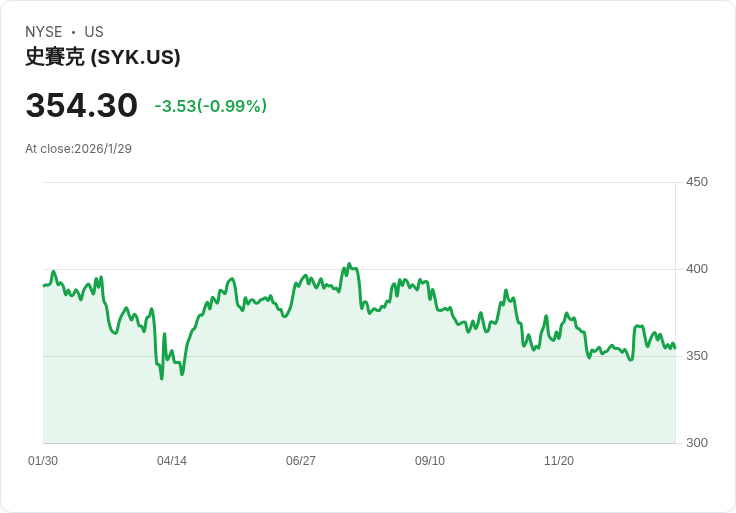Click the dot separator between NYSE and US
The image size is (736, 513).
(73, 32)
